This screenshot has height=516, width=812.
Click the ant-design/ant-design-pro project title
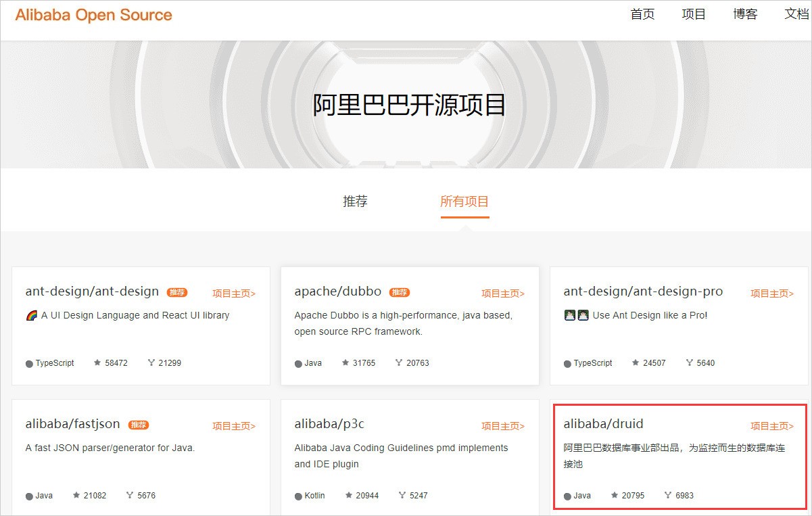(x=643, y=291)
